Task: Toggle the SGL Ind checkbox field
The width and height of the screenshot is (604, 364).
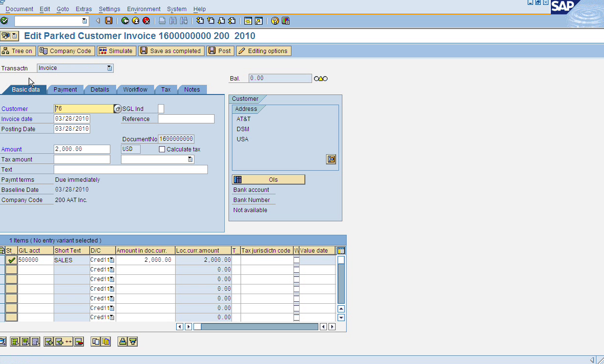Action: click(161, 109)
